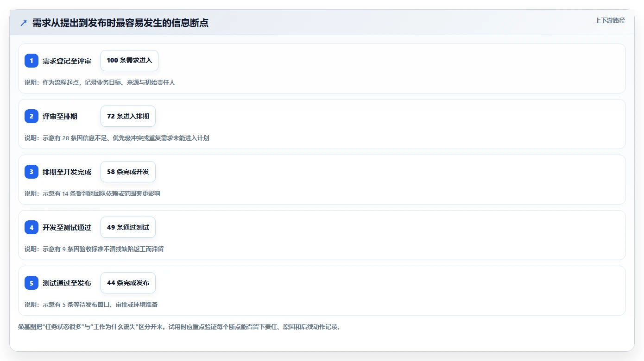The height and width of the screenshot is (361, 644).
Task: Click the step label '排期至开发完成'
Action: point(67,172)
